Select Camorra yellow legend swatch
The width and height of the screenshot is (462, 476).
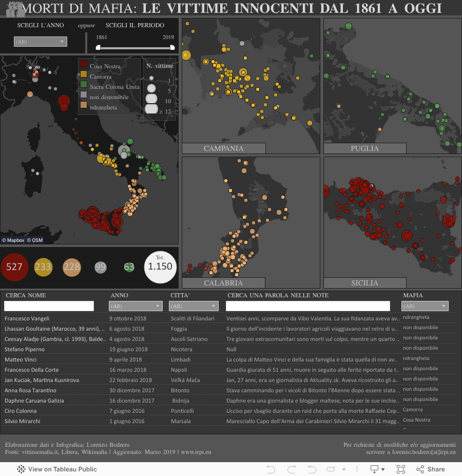(x=84, y=74)
